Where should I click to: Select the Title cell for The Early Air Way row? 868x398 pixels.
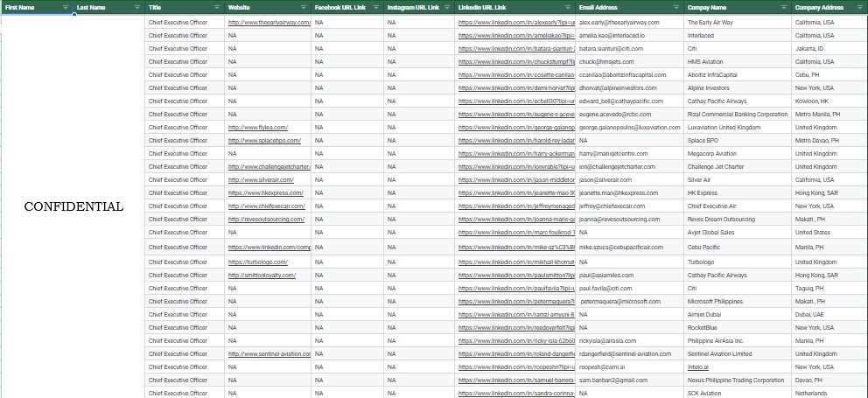pos(185,23)
